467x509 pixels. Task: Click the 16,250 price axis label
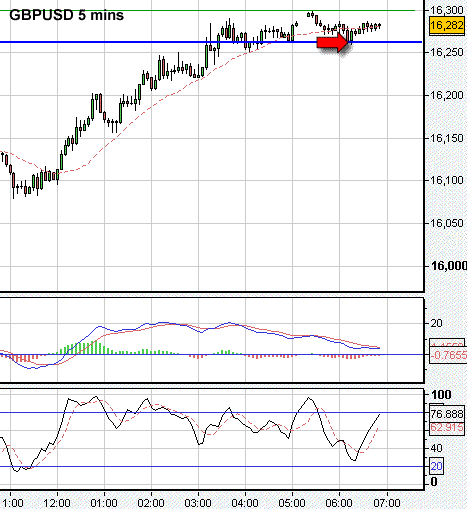(447, 52)
